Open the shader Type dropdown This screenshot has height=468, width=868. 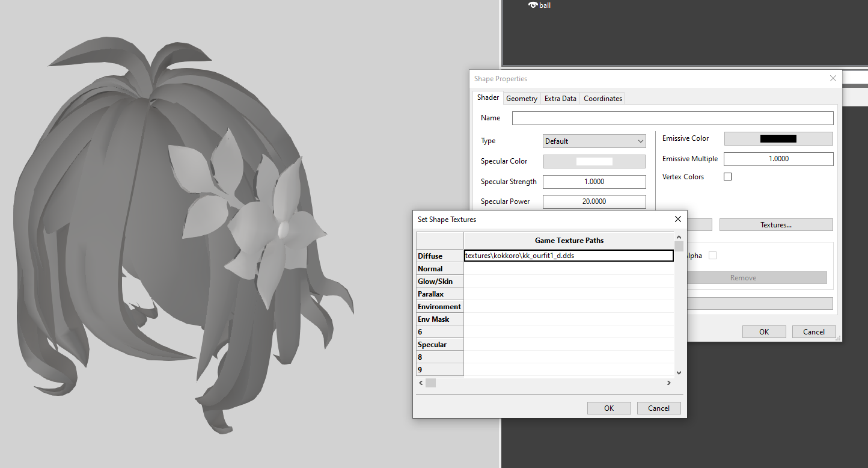[x=594, y=141]
